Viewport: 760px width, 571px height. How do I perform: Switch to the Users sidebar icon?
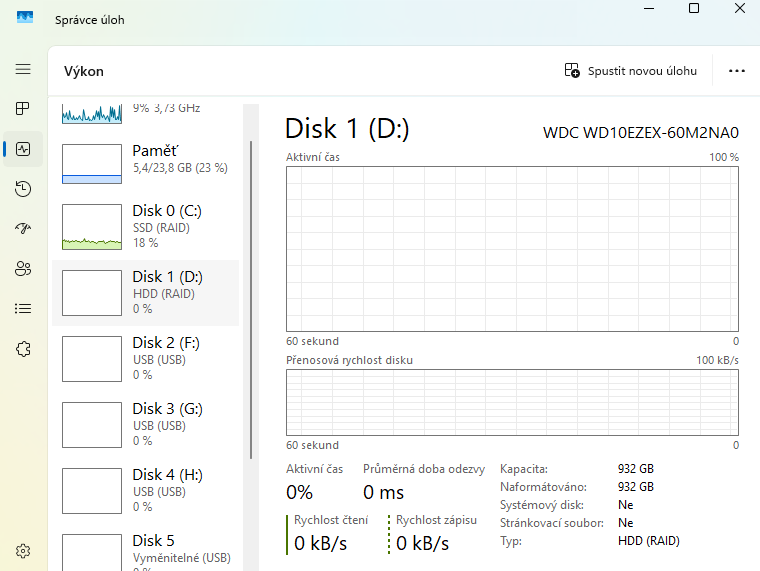(23, 269)
